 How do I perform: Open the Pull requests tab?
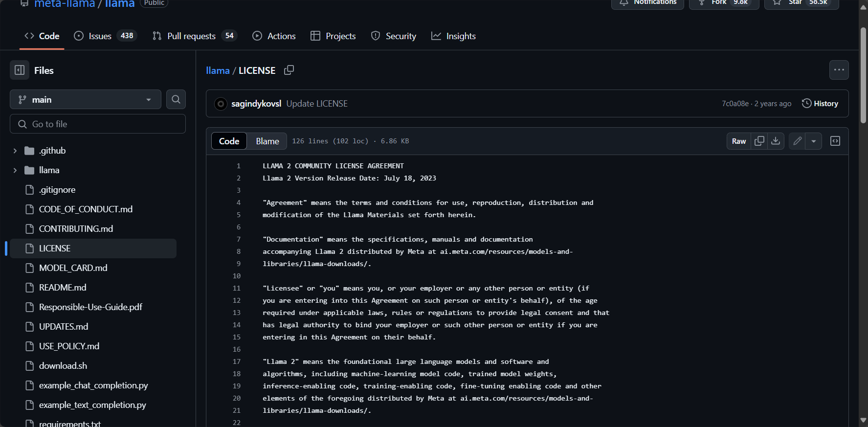[x=195, y=36]
